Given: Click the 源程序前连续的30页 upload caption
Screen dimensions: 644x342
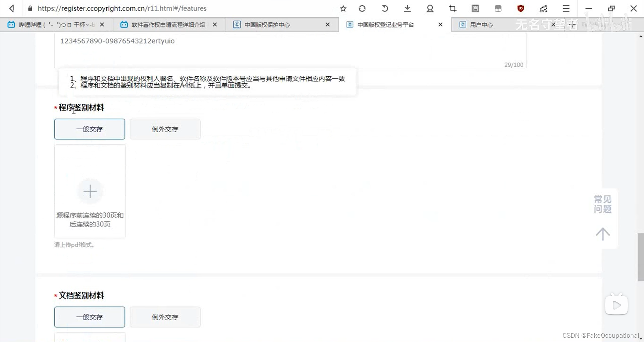Looking at the screenshot, I should [90, 220].
